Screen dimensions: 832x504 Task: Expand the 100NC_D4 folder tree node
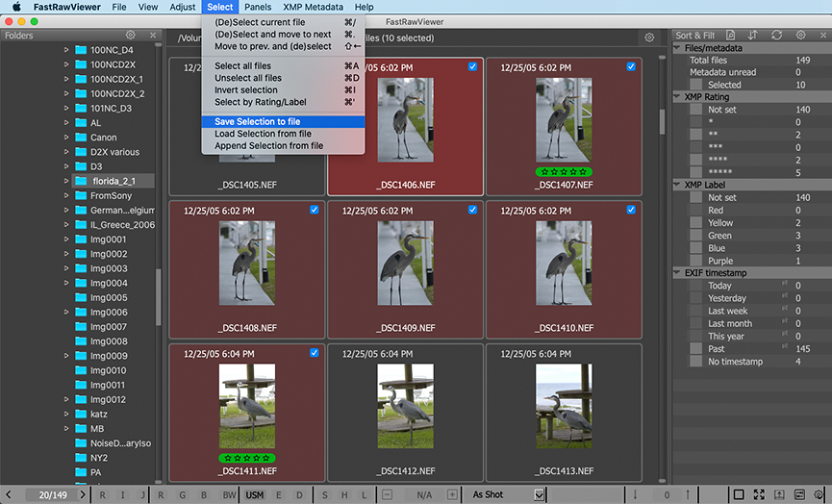(x=67, y=50)
